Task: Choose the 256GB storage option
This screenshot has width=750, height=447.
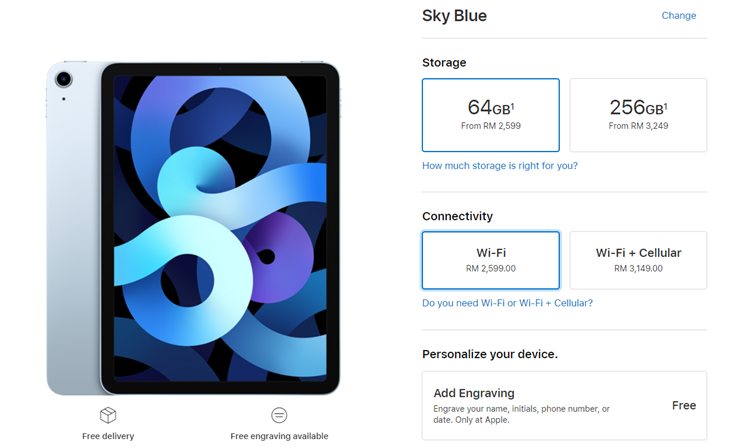Action: (638, 115)
